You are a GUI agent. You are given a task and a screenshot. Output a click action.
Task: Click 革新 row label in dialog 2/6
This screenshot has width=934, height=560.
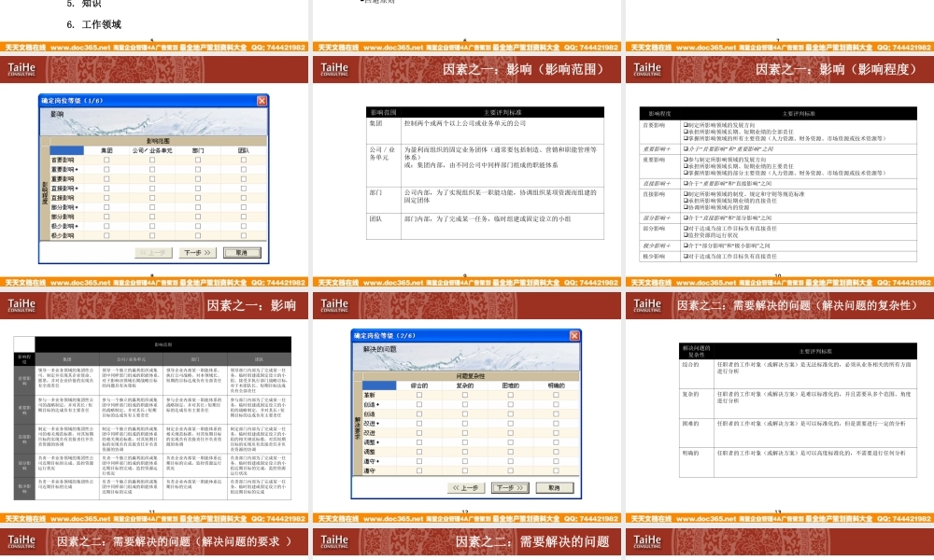(369, 395)
